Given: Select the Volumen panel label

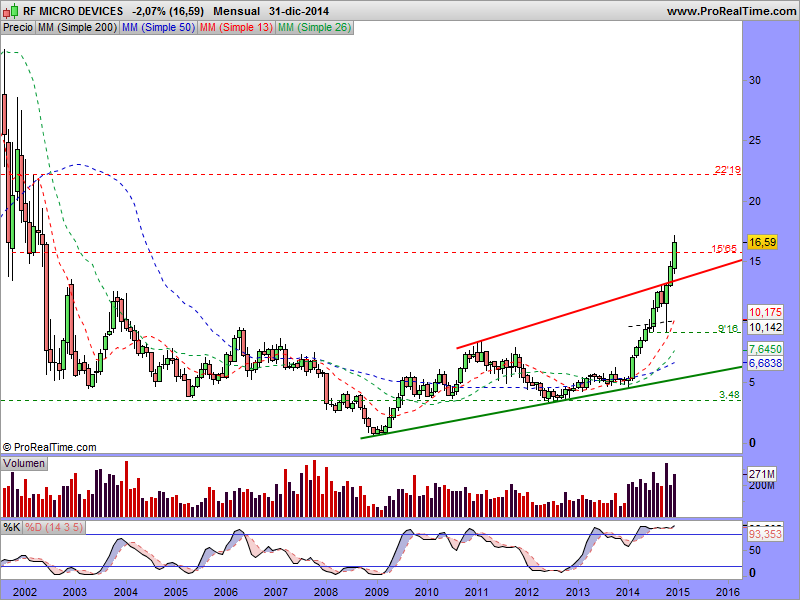Looking at the screenshot, I should (24, 464).
